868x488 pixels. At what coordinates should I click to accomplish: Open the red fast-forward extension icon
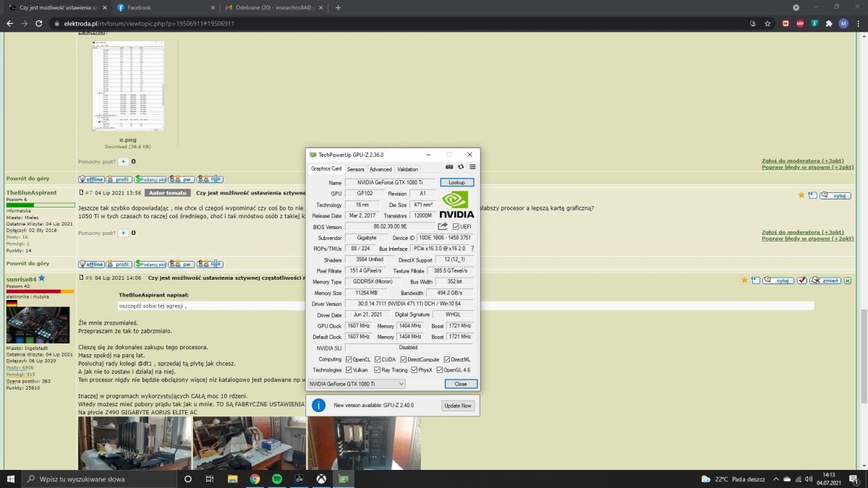(786, 23)
